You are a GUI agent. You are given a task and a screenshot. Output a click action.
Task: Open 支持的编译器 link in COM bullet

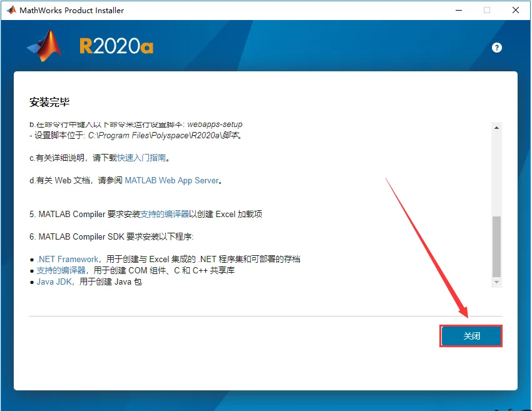coord(61,271)
